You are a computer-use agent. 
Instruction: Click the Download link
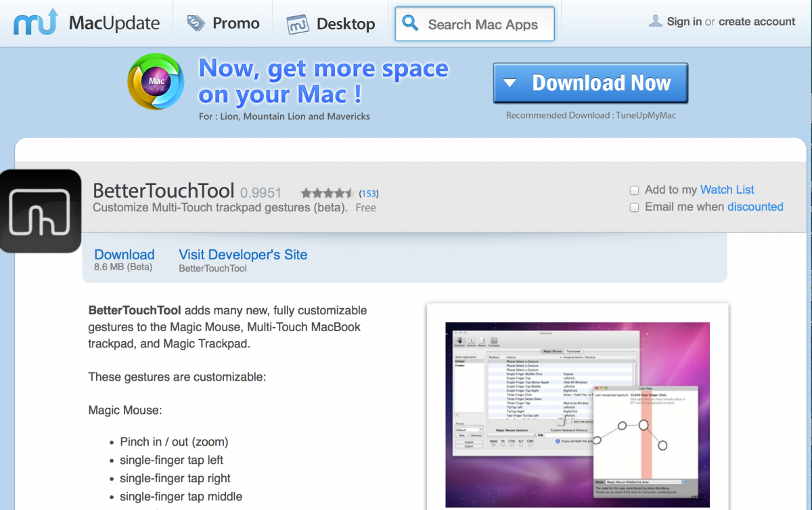point(125,255)
